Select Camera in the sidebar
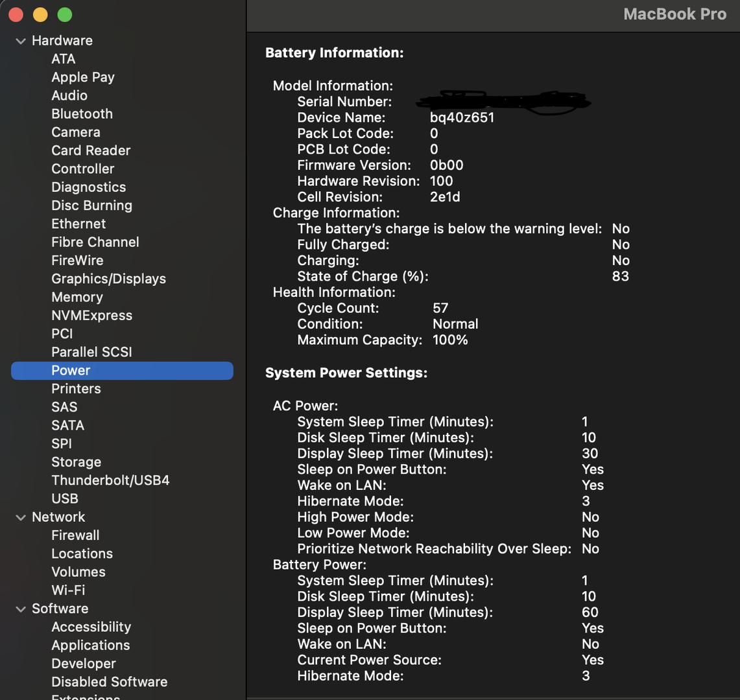Viewport: 740px width, 700px height. click(x=75, y=133)
